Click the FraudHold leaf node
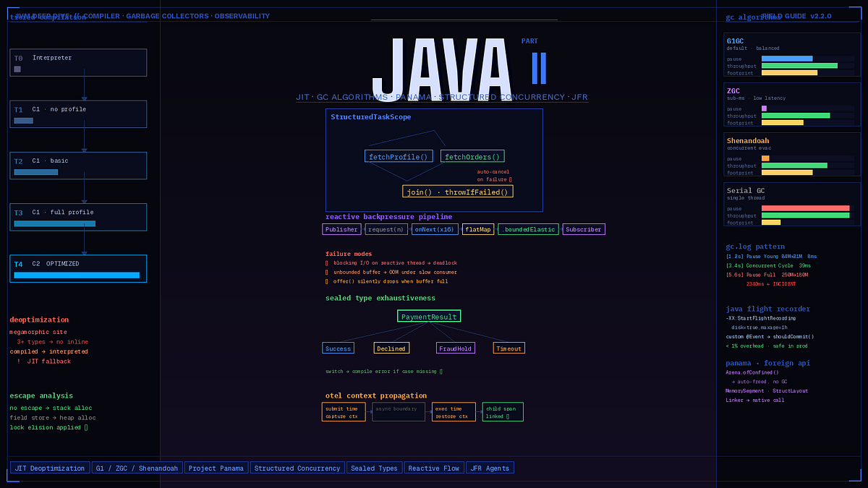The width and height of the screenshot is (868, 488). pyautogui.click(x=456, y=348)
